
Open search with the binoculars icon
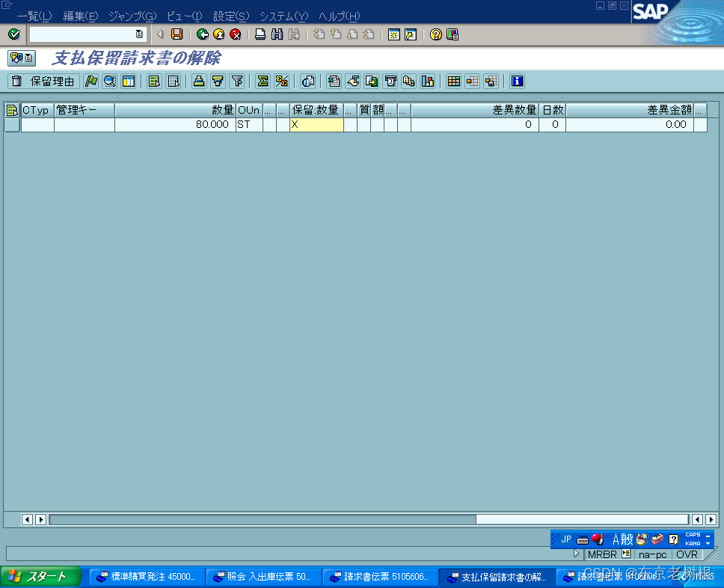pos(277,34)
